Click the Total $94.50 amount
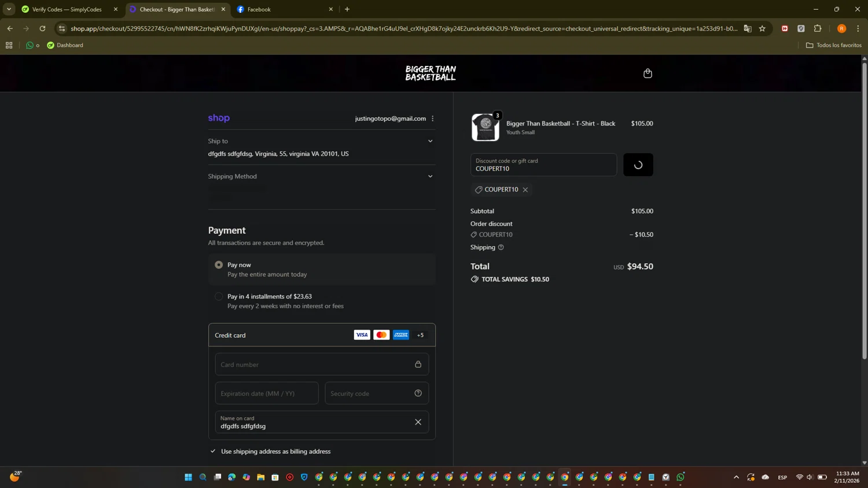The width and height of the screenshot is (868, 488). coord(640,267)
